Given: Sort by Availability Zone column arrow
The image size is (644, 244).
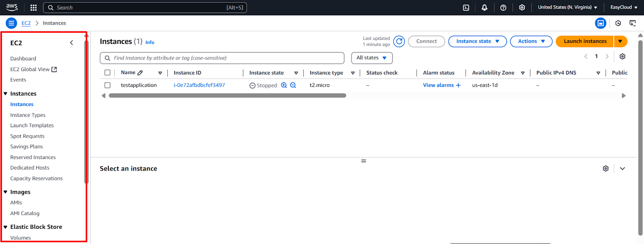Looking at the screenshot, I should click(523, 73).
